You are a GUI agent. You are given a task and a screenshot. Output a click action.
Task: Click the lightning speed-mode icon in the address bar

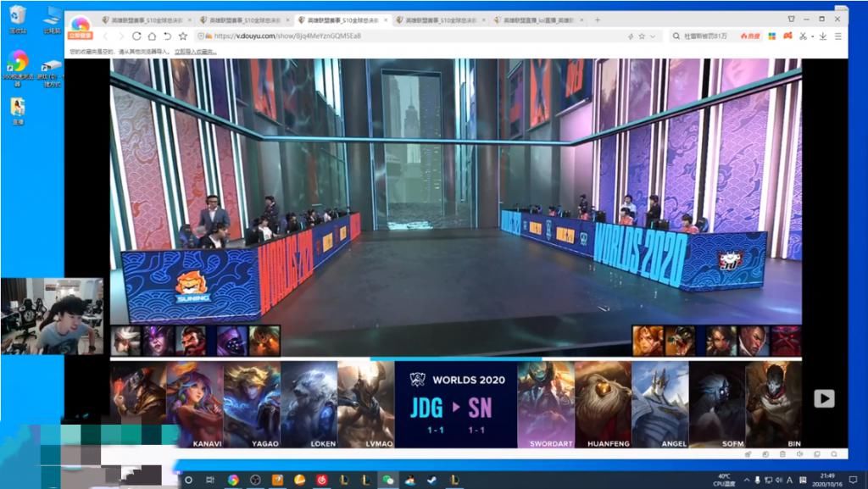tap(631, 36)
